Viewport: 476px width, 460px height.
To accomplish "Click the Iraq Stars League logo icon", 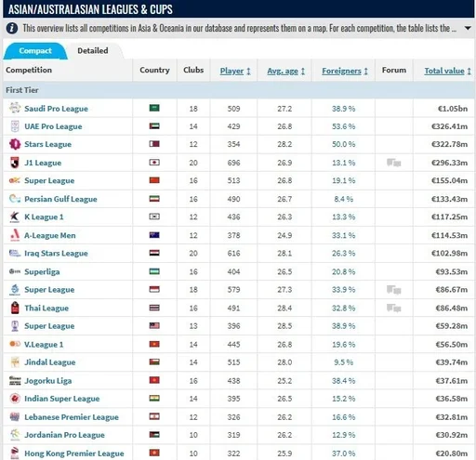I will pos(15,253).
